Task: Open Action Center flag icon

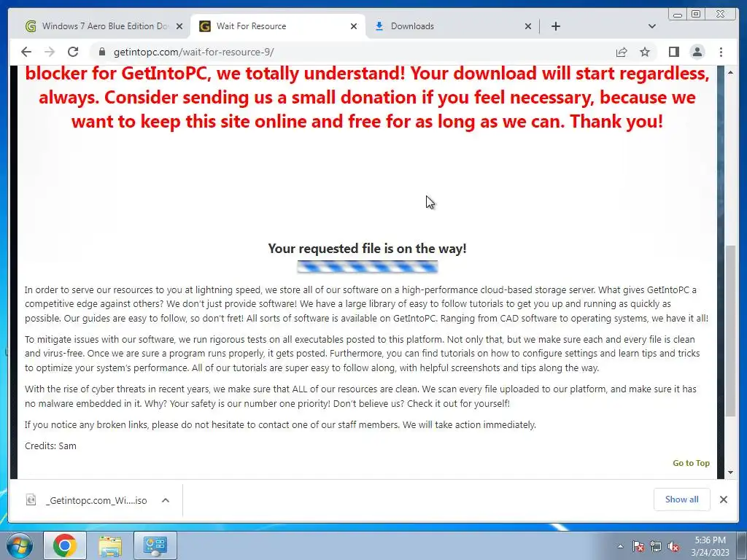Action: 638,546
